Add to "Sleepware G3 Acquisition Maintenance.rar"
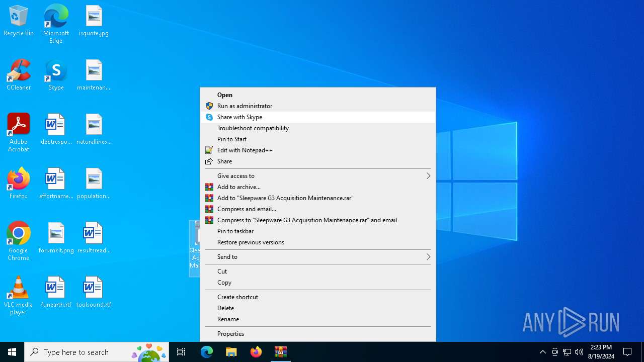644x362 pixels. coord(318,198)
